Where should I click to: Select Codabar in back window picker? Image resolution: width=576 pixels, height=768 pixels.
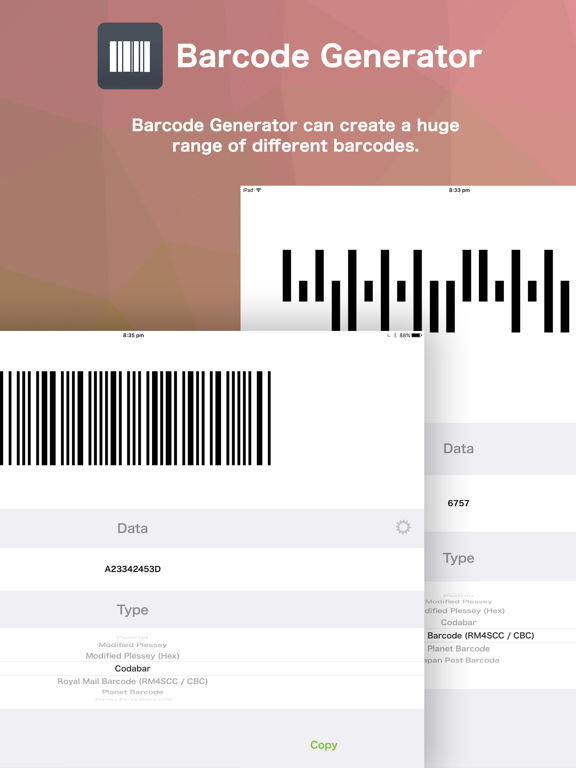click(458, 622)
